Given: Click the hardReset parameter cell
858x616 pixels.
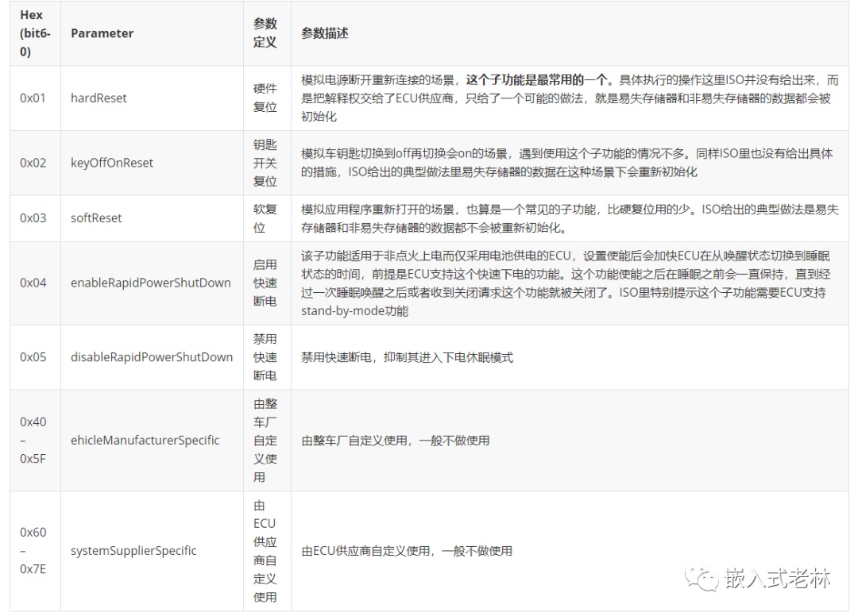Looking at the screenshot, I should tap(152, 98).
